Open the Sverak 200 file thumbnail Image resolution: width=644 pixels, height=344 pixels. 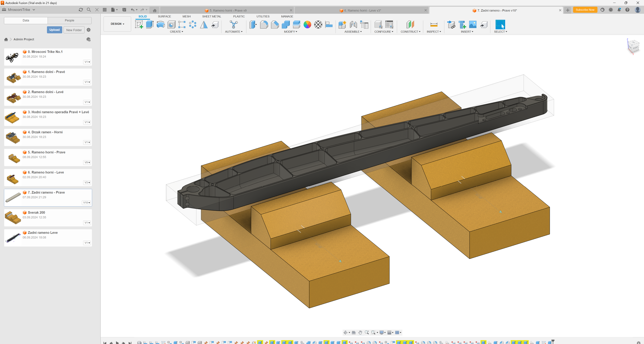(x=13, y=218)
